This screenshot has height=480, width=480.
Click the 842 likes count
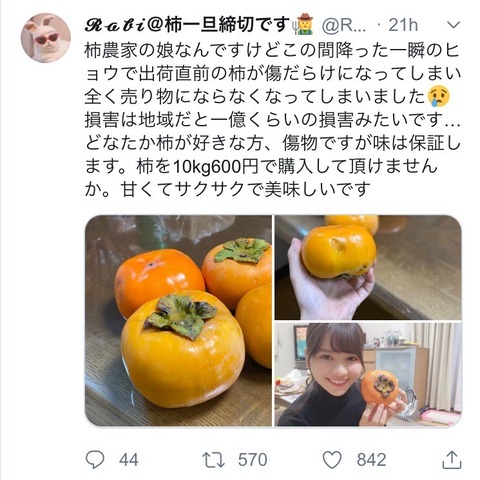pyautogui.click(x=371, y=460)
